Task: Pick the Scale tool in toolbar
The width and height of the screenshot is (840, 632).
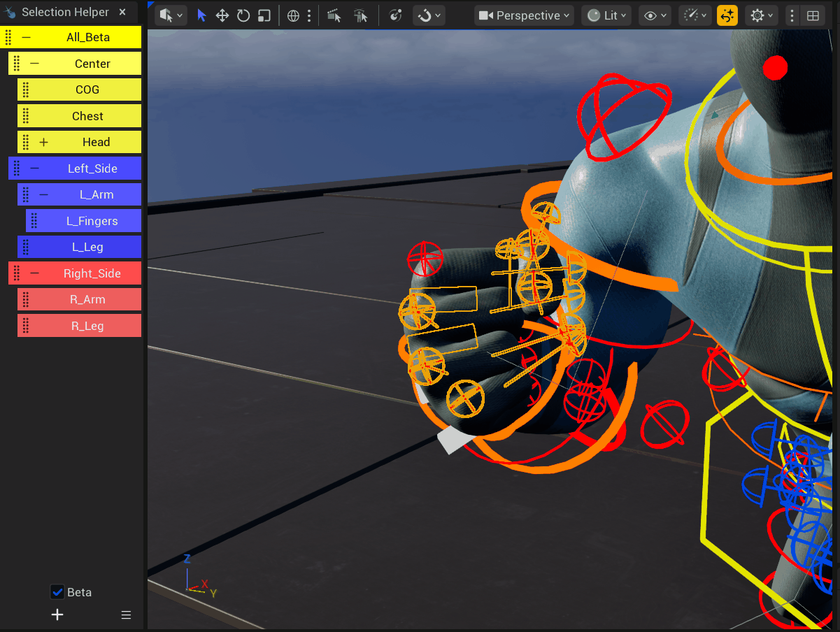Action: (x=264, y=15)
